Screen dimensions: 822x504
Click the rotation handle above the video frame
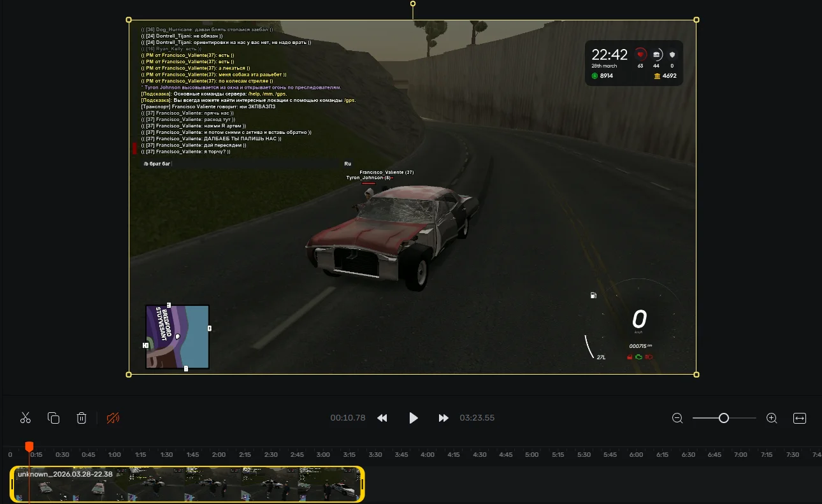tap(413, 4)
